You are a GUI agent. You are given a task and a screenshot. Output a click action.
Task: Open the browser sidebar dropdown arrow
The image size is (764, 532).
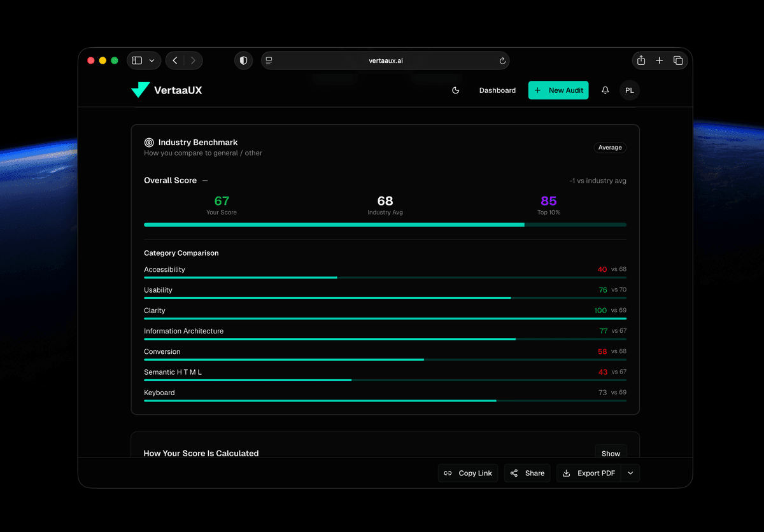[x=152, y=60]
